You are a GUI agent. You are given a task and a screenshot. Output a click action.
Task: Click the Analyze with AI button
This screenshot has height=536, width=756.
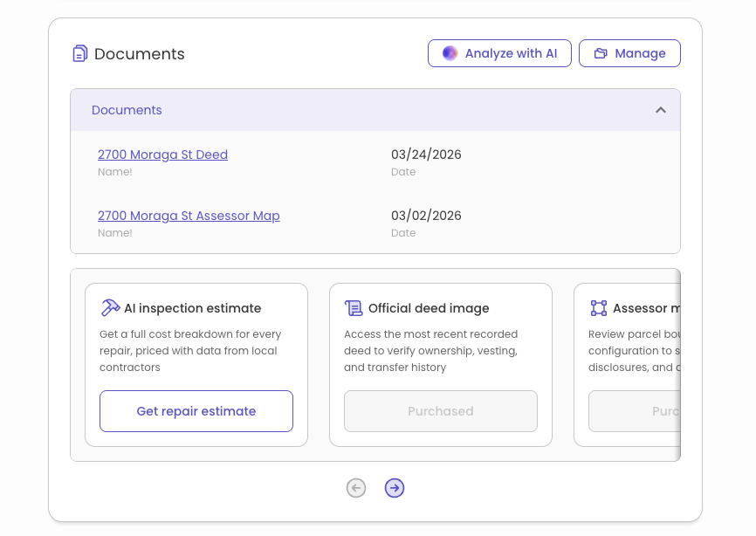tap(499, 53)
